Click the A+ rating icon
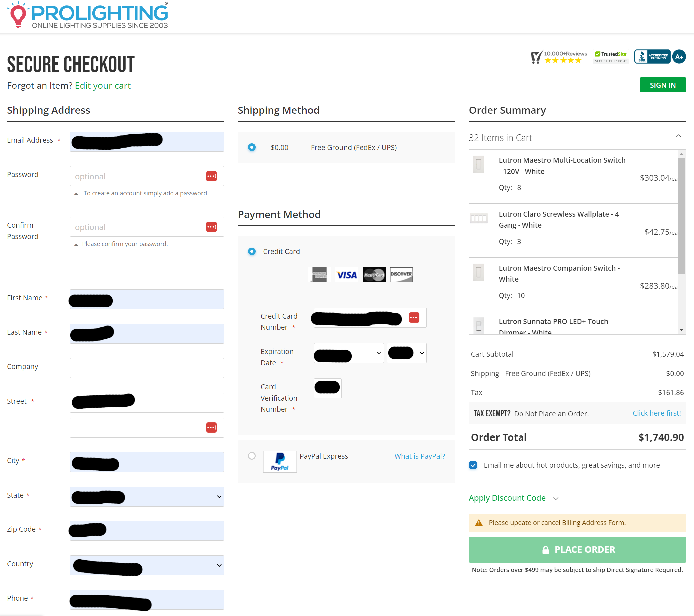 point(679,56)
